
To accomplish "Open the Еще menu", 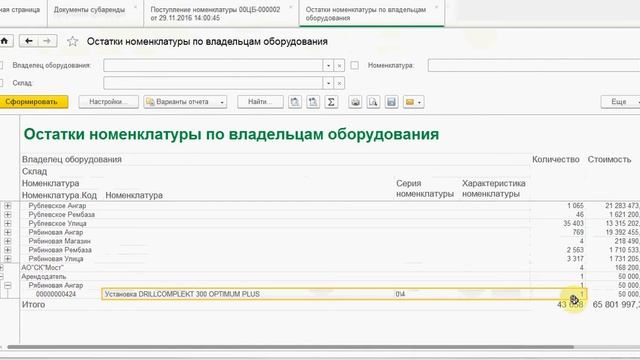I will (620, 102).
